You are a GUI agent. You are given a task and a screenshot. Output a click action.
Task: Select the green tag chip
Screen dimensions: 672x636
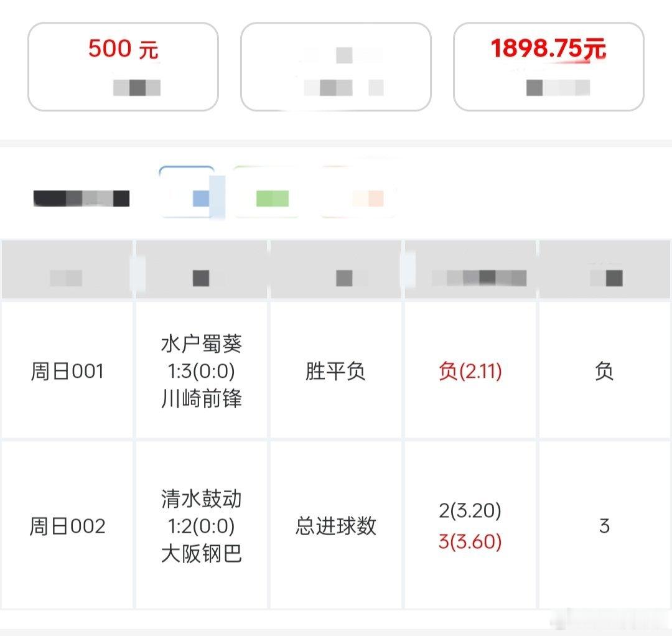(x=266, y=192)
